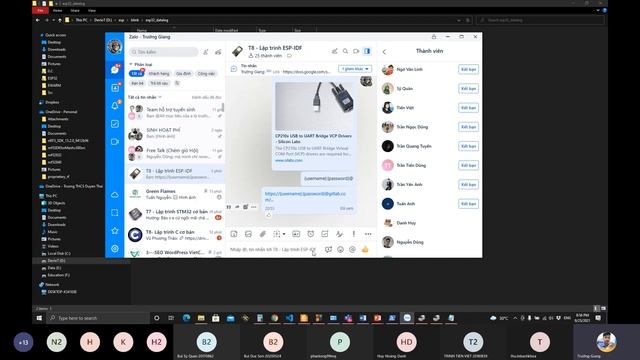Open the Cloud icon in Zalo sidebar
The height and width of the screenshot is (360, 640).
coord(115,195)
